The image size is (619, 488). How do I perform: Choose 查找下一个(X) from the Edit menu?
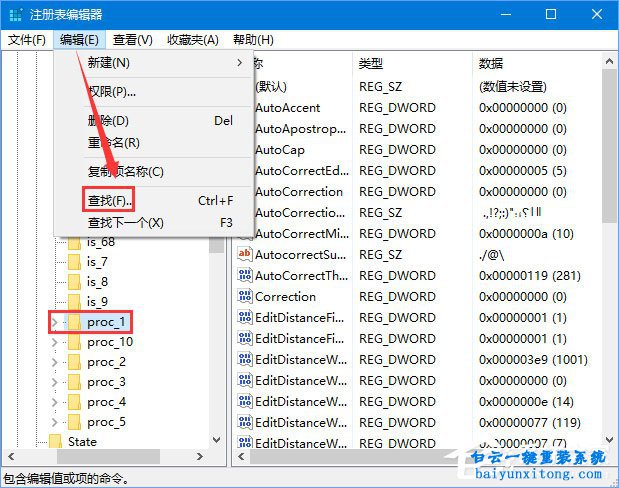point(154,223)
